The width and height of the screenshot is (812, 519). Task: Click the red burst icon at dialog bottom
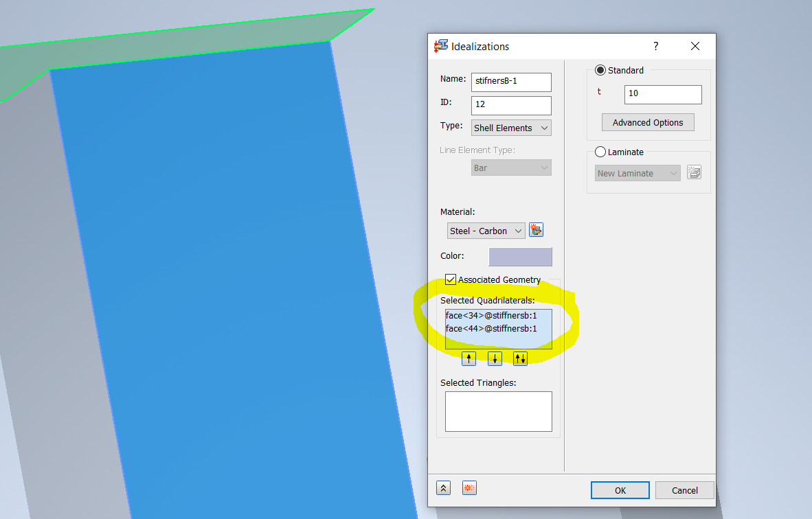(x=469, y=487)
